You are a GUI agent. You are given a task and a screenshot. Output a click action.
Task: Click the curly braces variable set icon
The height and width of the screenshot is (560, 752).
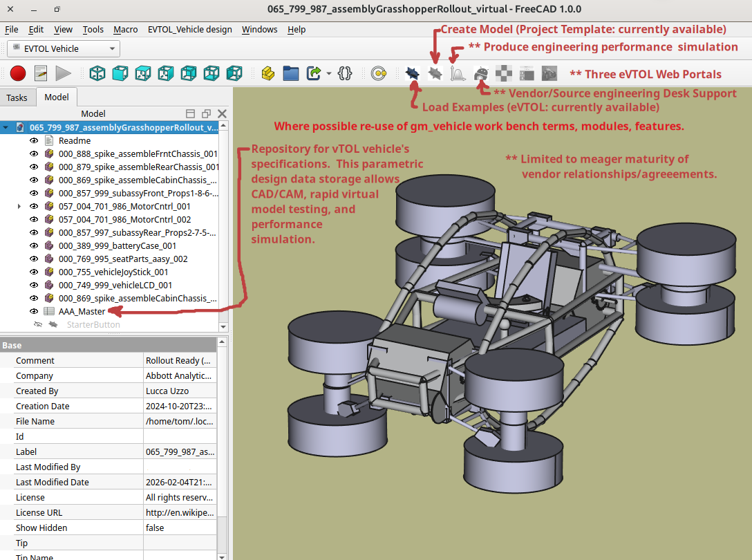pyautogui.click(x=345, y=73)
